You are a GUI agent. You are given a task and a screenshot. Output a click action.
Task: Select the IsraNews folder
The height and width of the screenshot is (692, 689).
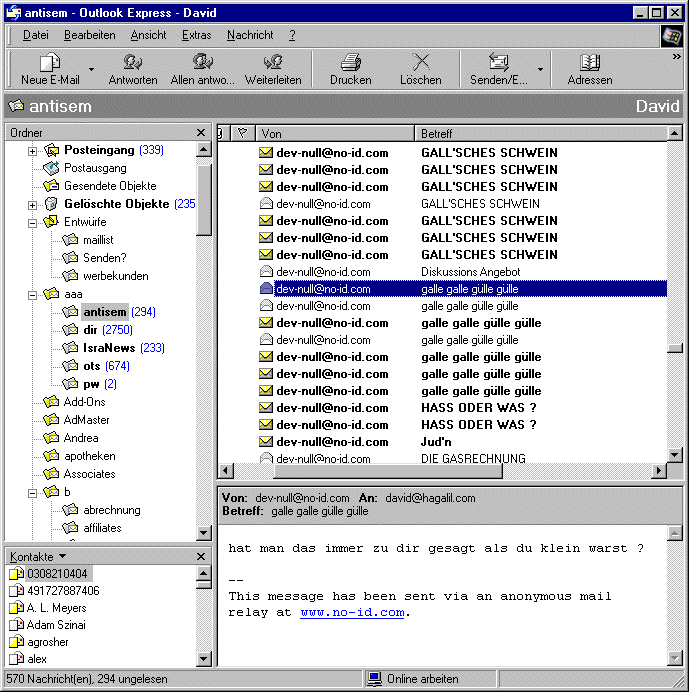[109, 348]
